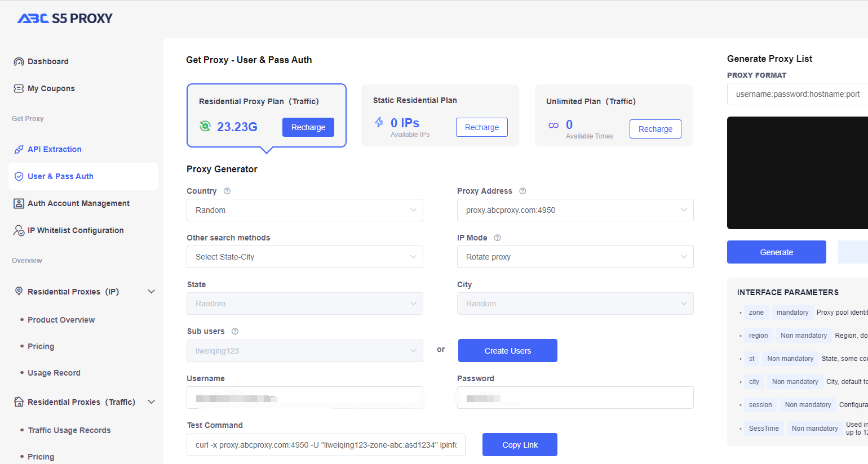Click the Auth Account Management person icon
The width and height of the screenshot is (868, 464).
pos(19,203)
